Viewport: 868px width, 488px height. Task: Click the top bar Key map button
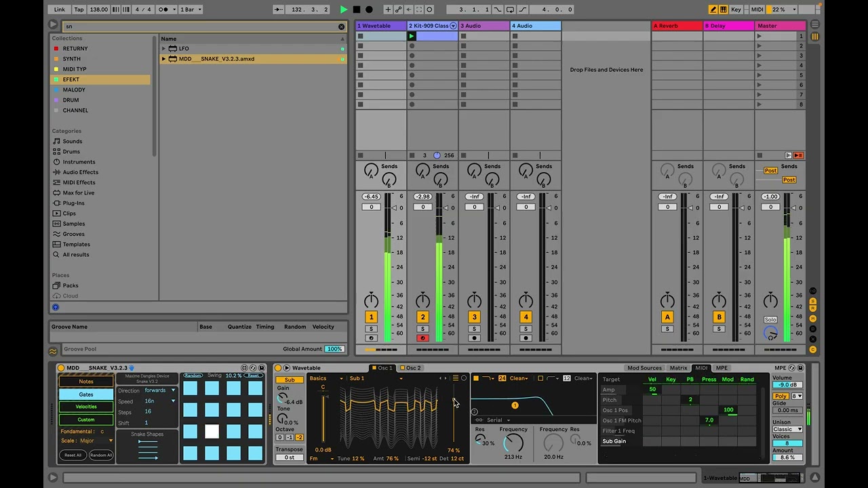click(x=736, y=9)
